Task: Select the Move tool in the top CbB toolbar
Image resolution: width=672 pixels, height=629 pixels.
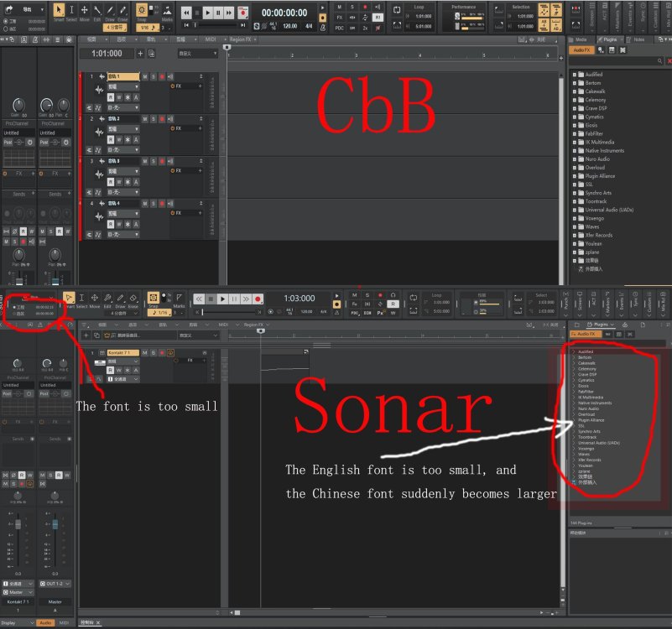Action: pos(85,12)
